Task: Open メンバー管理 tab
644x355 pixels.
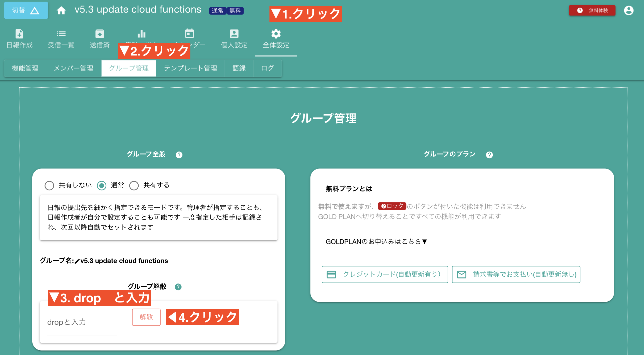Action: tap(74, 68)
